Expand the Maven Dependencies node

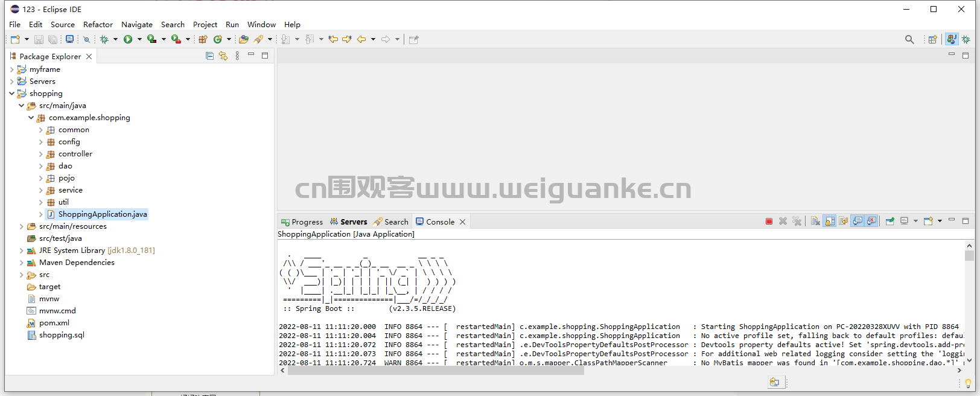pyautogui.click(x=22, y=263)
